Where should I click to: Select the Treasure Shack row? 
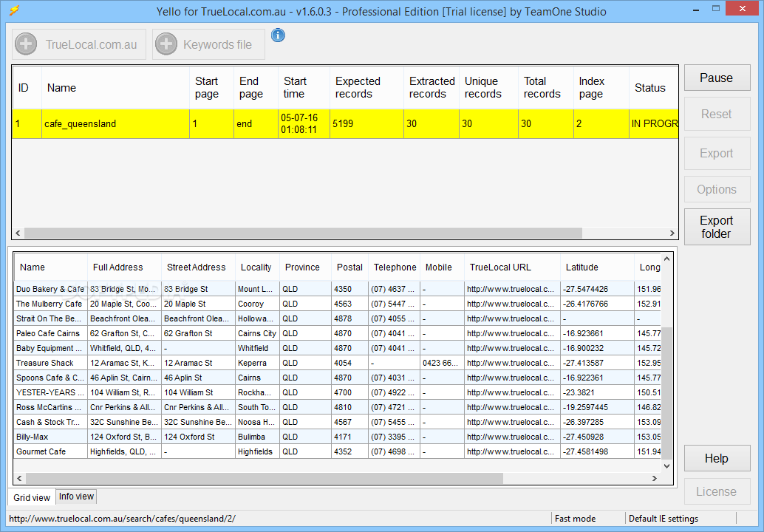point(337,363)
